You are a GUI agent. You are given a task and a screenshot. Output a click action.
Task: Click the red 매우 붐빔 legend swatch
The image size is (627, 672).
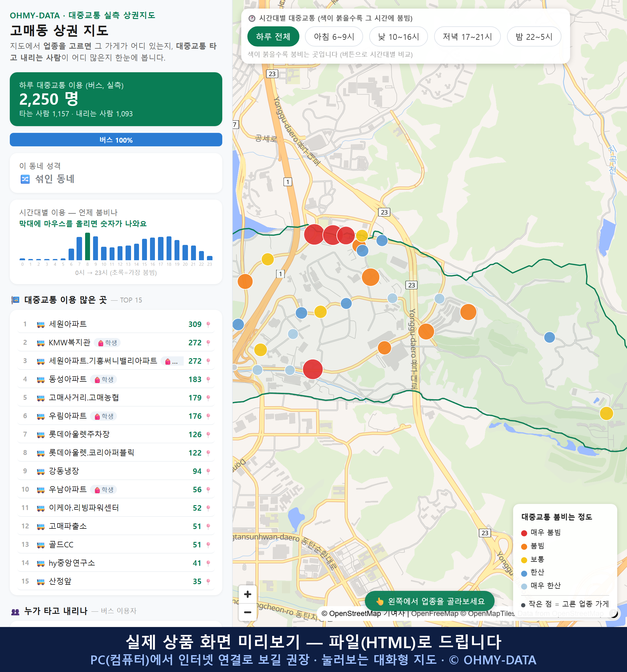524,533
